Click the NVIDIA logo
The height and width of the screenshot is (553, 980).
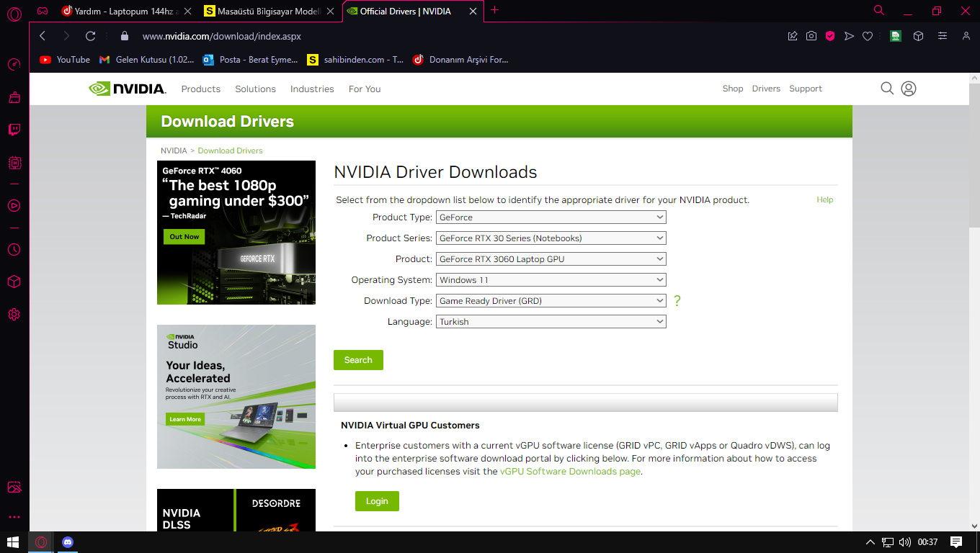[x=128, y=89]
